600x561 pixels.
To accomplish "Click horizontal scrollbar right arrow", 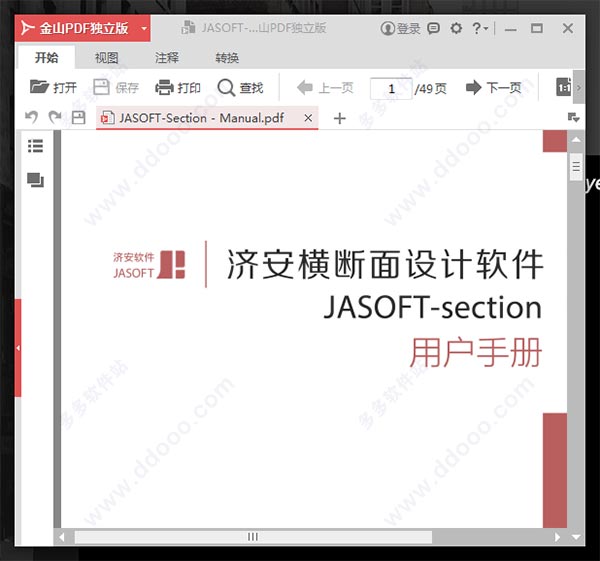I will pyautogui.click(x=557, y=537).
